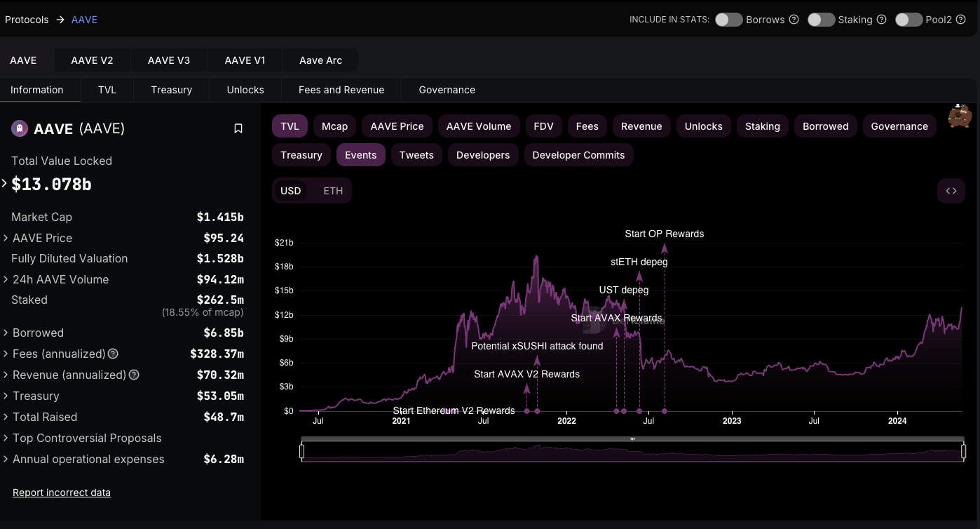Toggle the Events chart overlay
980x529 pixels.
361,155
